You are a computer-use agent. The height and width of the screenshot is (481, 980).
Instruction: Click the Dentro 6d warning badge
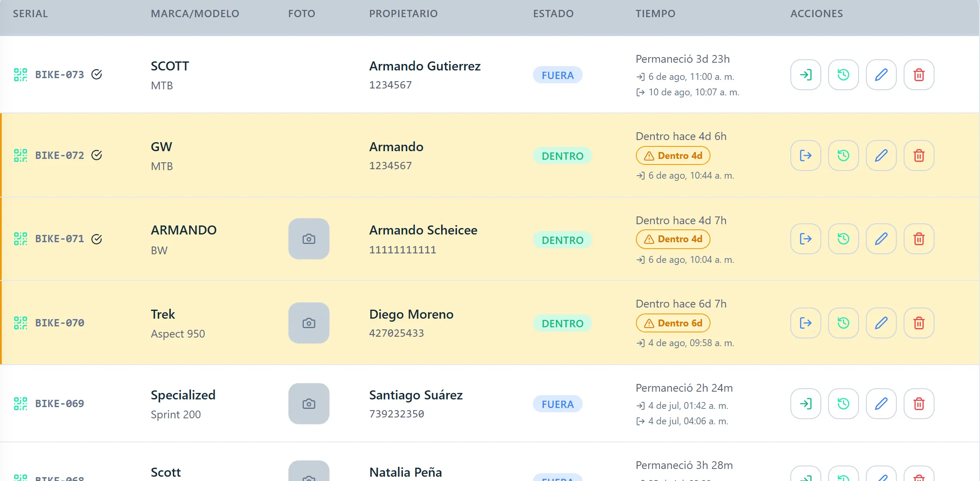[x=673, y=323]
